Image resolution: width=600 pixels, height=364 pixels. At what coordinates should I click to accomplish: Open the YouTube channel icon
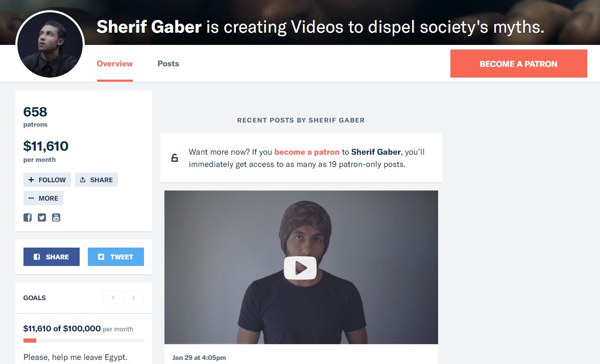56,217
